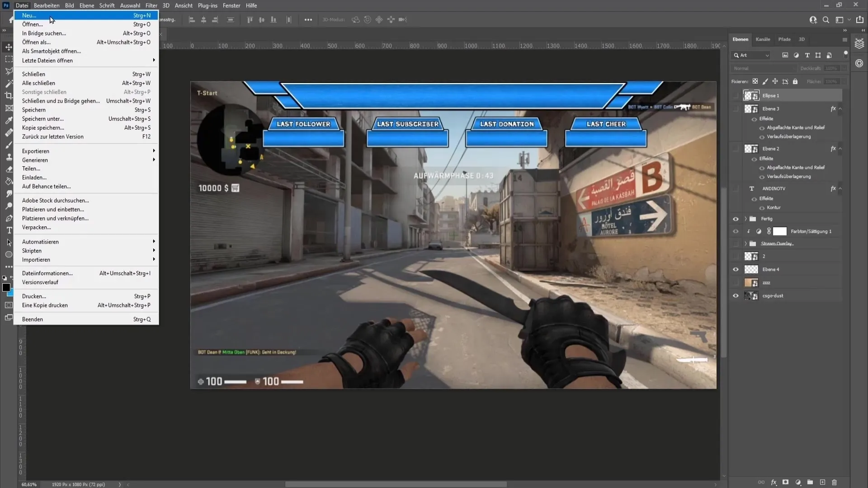
Task: Open the Bearbeiten menu
Action: [x=47, y=5]
